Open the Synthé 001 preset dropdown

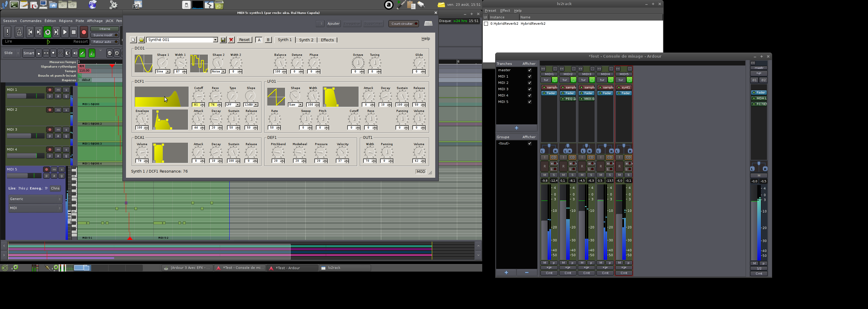(x=215, y=40)
